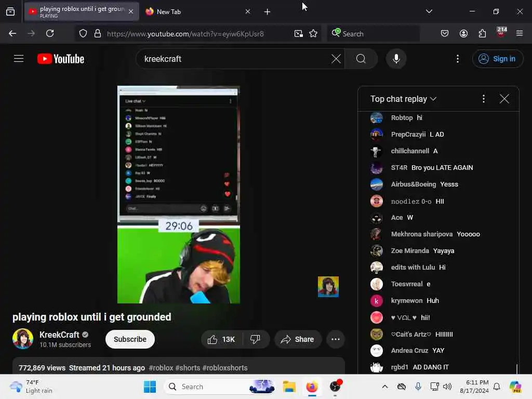View site security padlock info
532x399 pixels.
98,33
